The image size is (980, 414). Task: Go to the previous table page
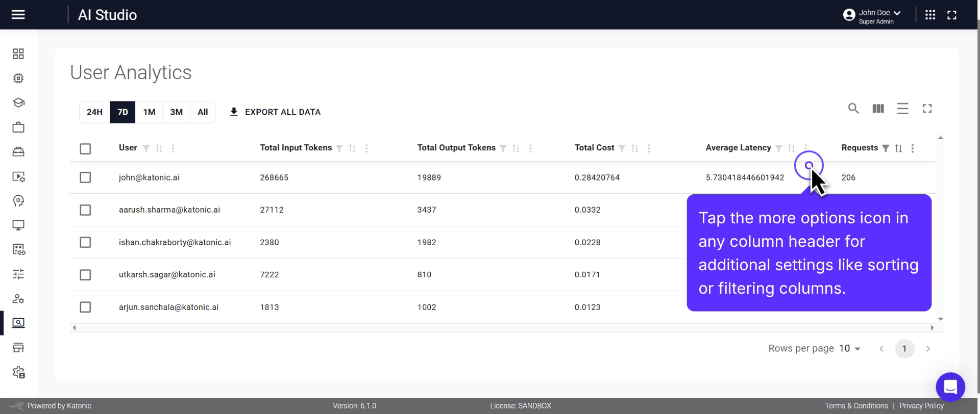(881, 349)
